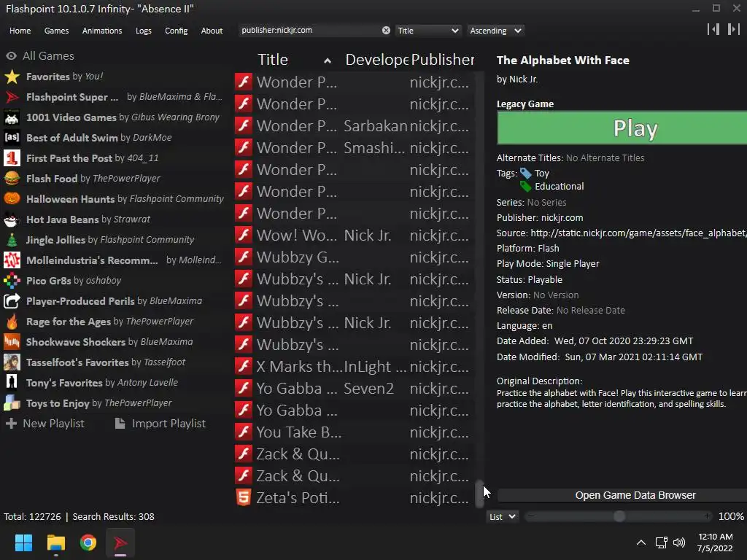
Task: Click the plus at the zoom slider end
Action: pos(708,516)
